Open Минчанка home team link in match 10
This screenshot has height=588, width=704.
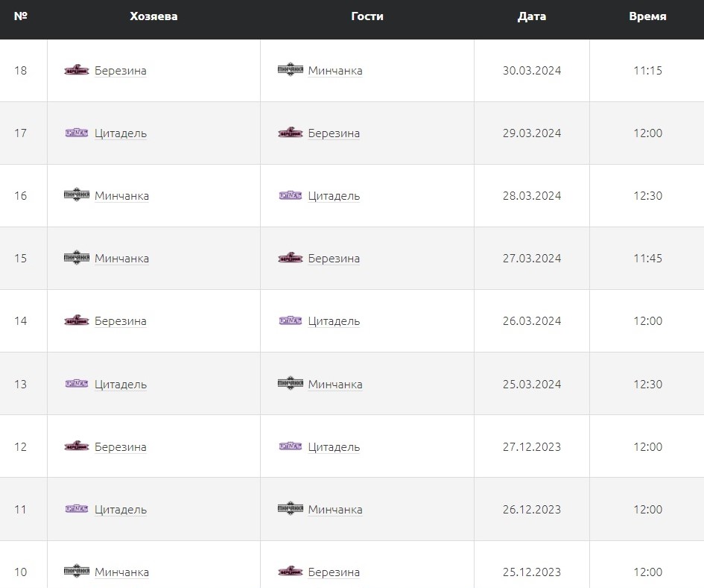[121, 572]
